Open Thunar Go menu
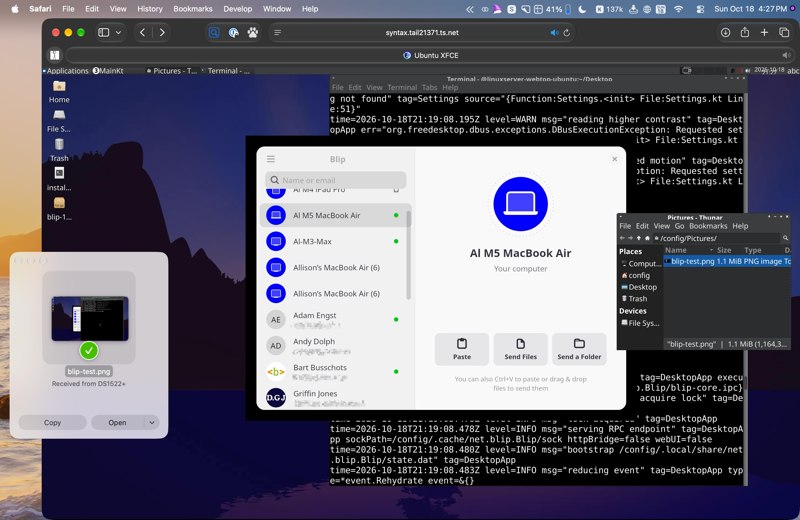800x520 pixels. coord(680,226)
